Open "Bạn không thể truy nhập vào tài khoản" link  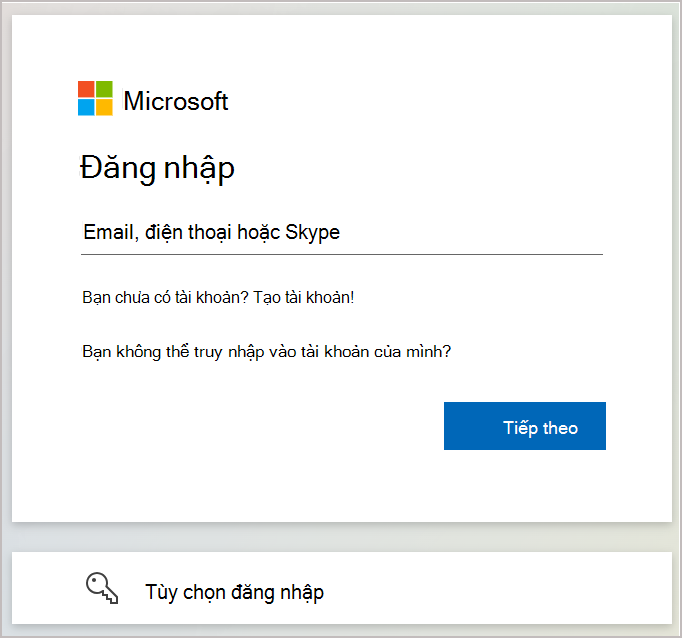[267, 351]
